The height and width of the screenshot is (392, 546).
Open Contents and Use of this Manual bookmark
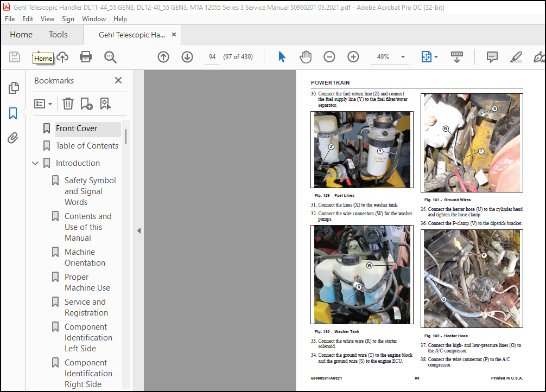coord(88,227)
